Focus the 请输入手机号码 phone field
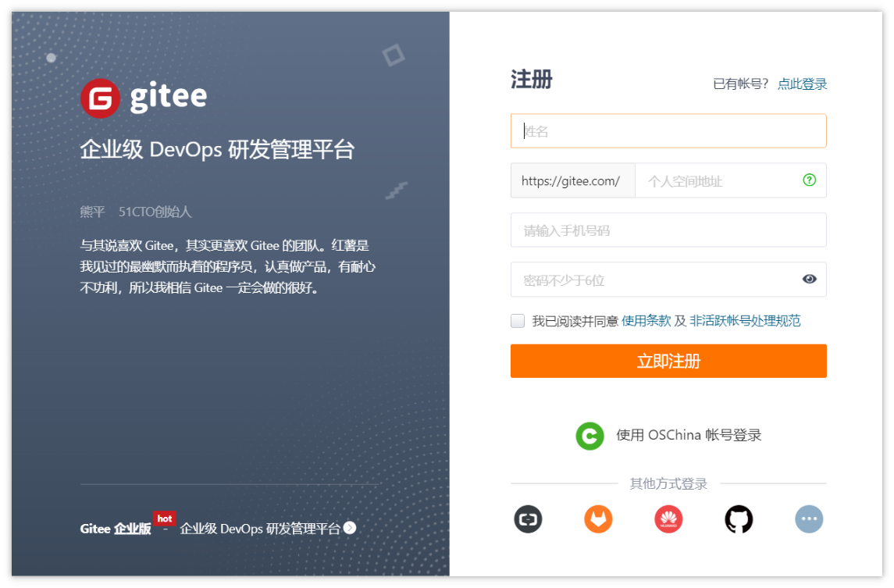Viewport: 894px width, 588px height. click(x=668, y=230)
